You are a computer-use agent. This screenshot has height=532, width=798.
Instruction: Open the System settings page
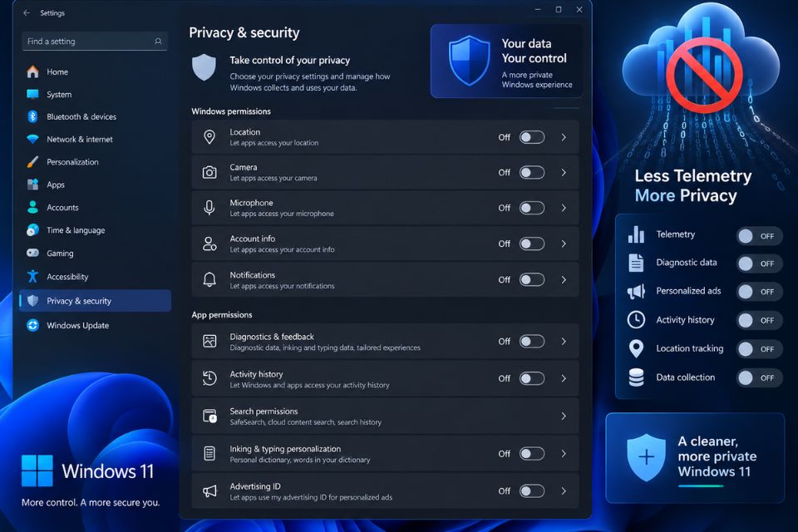coord(95,94)
